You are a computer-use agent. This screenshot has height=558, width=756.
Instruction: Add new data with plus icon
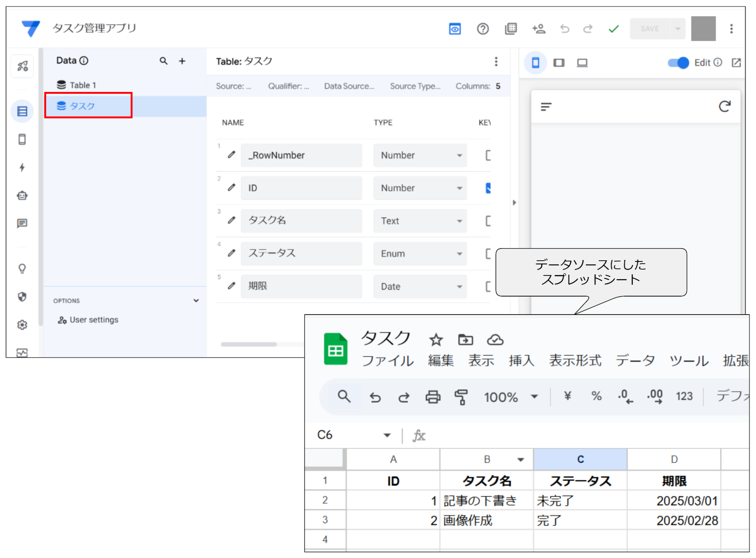tap(182, 61)
